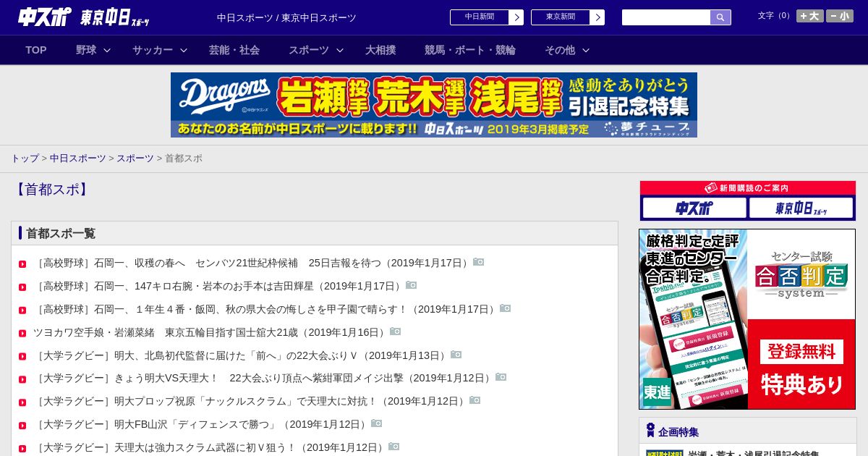
Task: Open the 大相撲 menu item
Action: pyautogui.click(x=380, y=50)
